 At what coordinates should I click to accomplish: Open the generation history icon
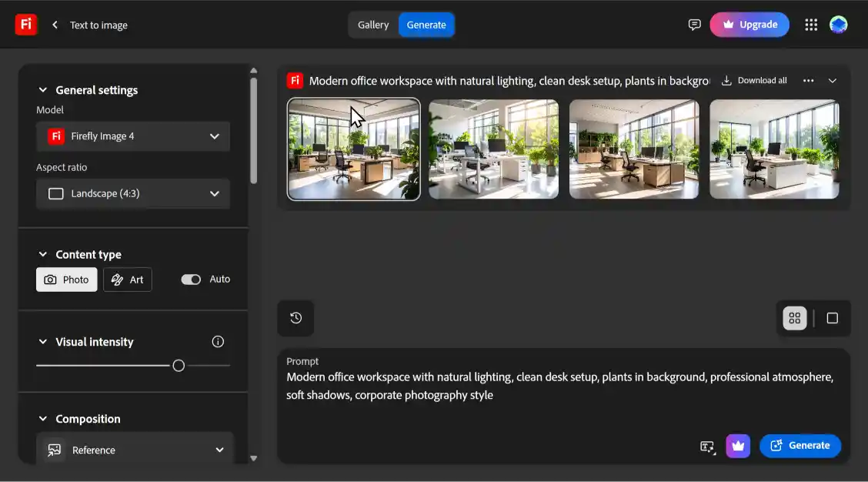click(295, 318)
